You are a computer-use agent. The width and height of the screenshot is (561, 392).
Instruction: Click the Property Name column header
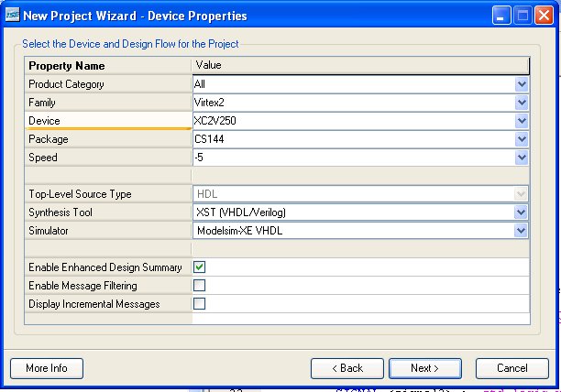click(108, 66)
